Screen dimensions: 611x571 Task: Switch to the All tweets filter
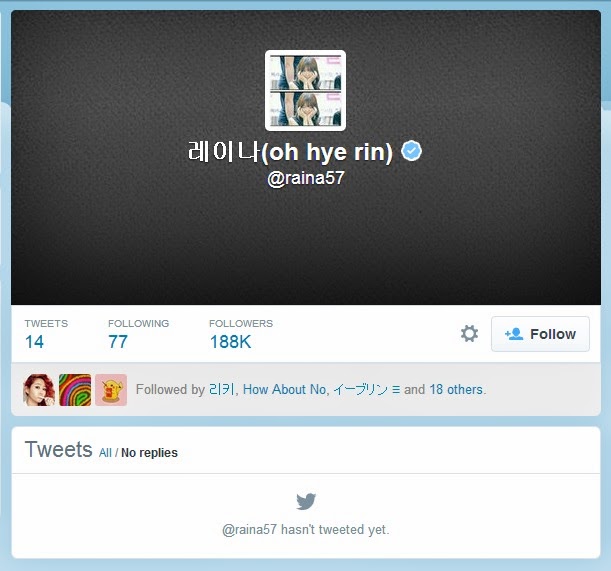tap(105, 453)
